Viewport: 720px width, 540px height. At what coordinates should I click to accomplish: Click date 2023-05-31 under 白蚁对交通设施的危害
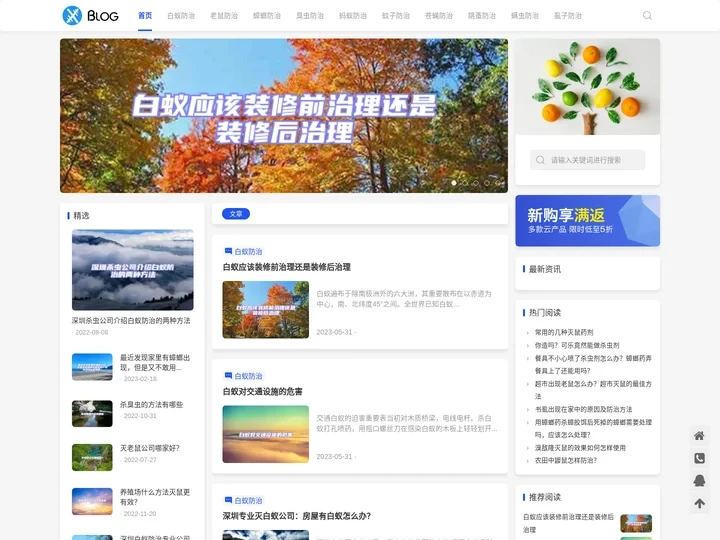[x=334, y=456]
